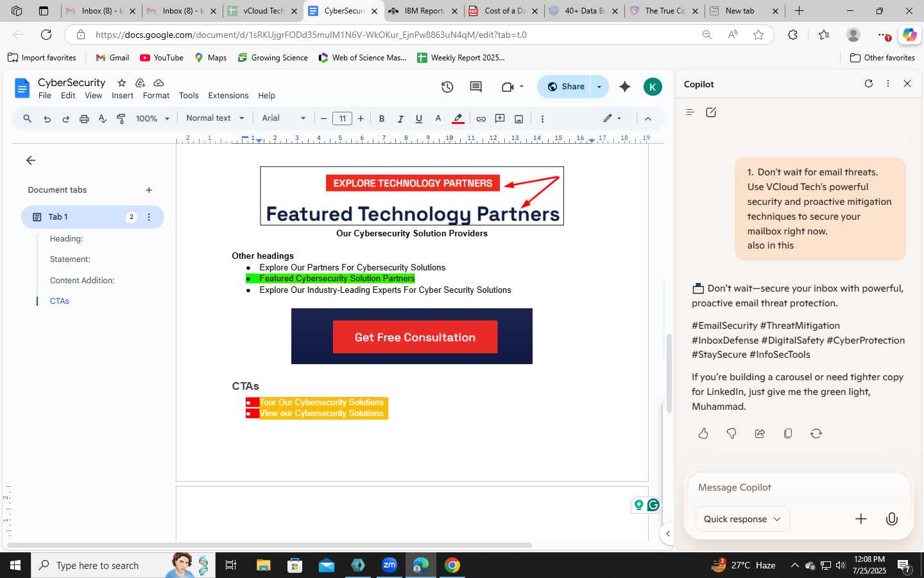Insert link from toolbar

point(481,119)
